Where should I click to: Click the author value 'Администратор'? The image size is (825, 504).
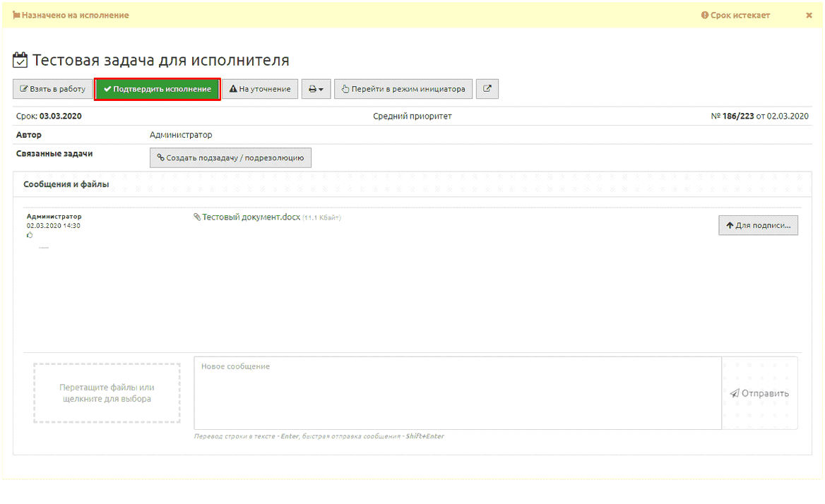point(181,135)
